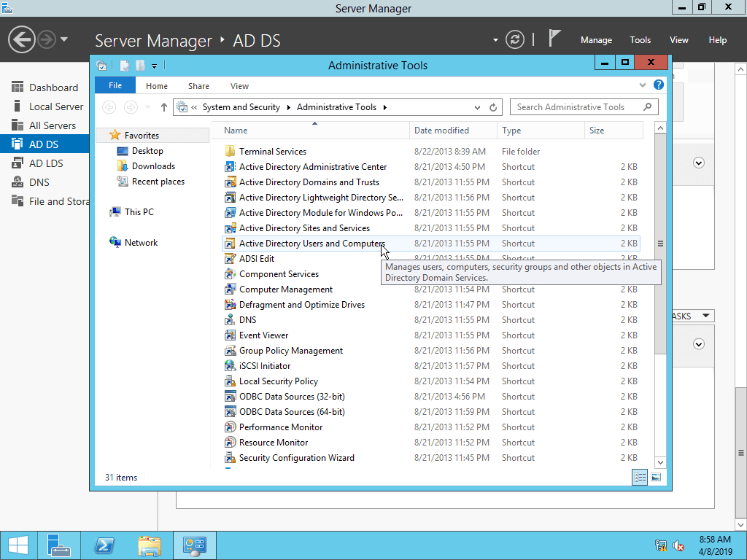Screen dimensions: 747x560
Task: Sort files by the Name column header
Action: pos(310,131)
